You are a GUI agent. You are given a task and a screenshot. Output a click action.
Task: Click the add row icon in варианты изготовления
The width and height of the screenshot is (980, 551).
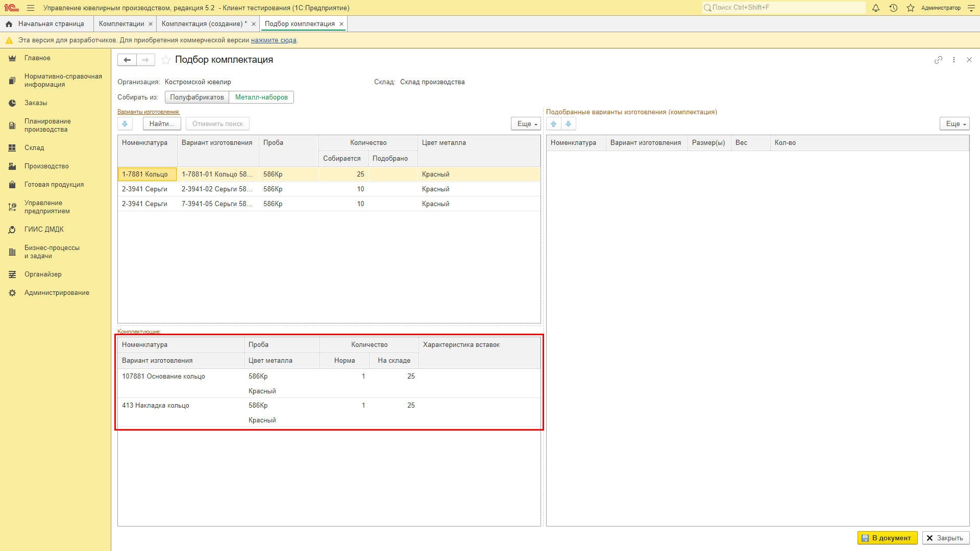[125, 124]
